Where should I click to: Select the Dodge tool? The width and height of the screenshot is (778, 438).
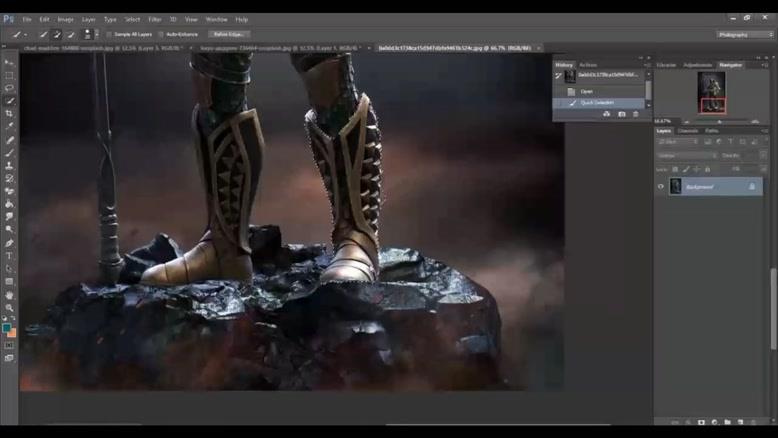9,230
